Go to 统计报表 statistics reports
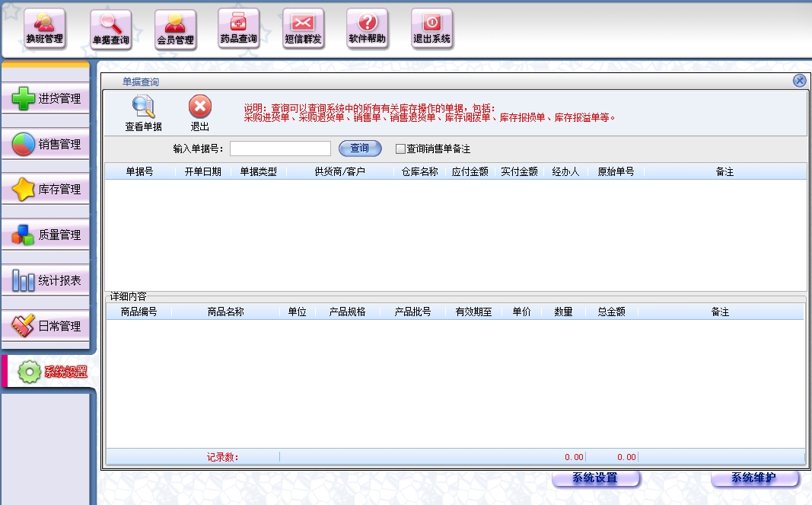Viewport: 812px width, 505px height. pos(46,280)
